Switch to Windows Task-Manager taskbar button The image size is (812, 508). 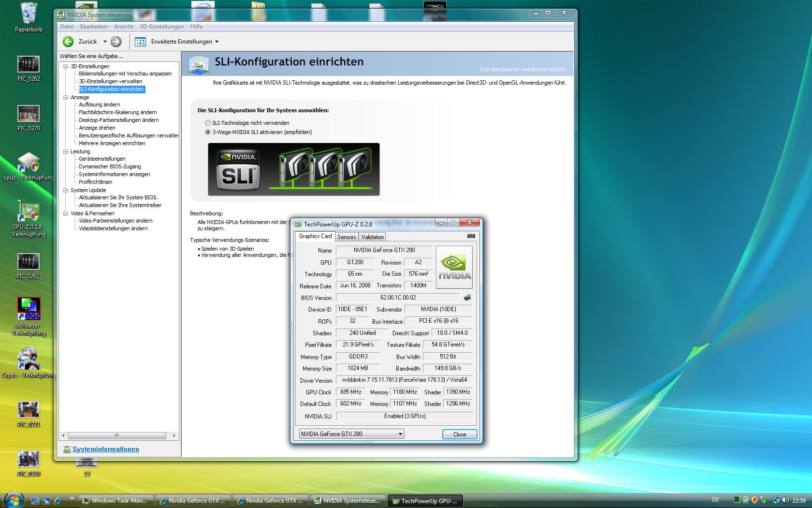pos(116,501)
